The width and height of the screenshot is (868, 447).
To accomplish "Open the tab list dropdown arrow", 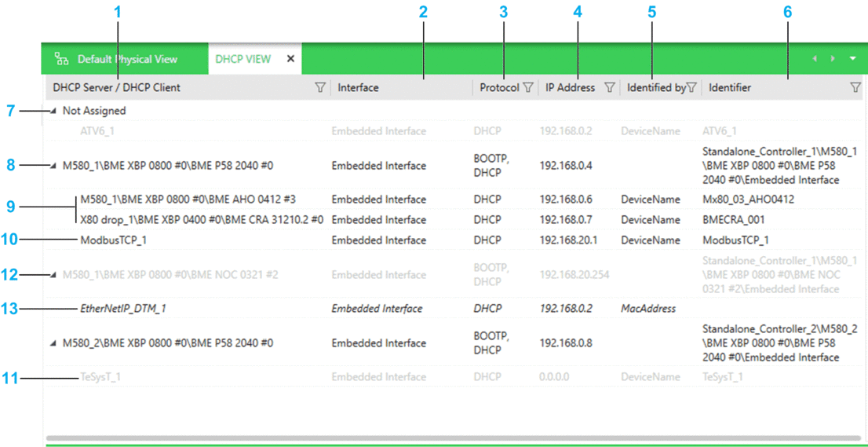I will coord(853,59).
